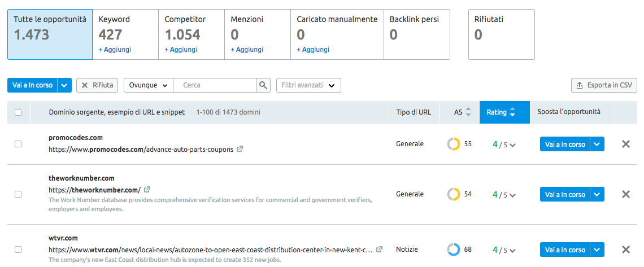Dismiss the promocodes.com row with X
This screenshot has width=644, height=267.
(625, 144)
